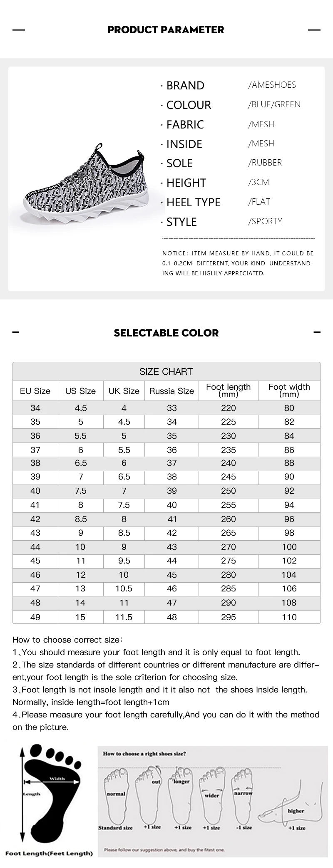333x868 pixels.
Task: Click the 295 foot length cell
Action: pos(229,617)
